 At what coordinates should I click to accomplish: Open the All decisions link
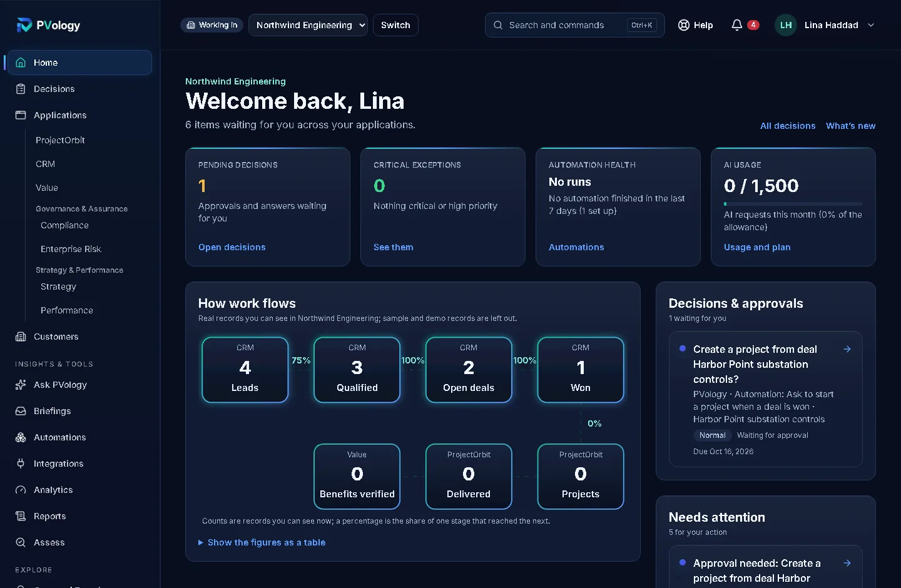pyautogui.click(x=788, y=126)
